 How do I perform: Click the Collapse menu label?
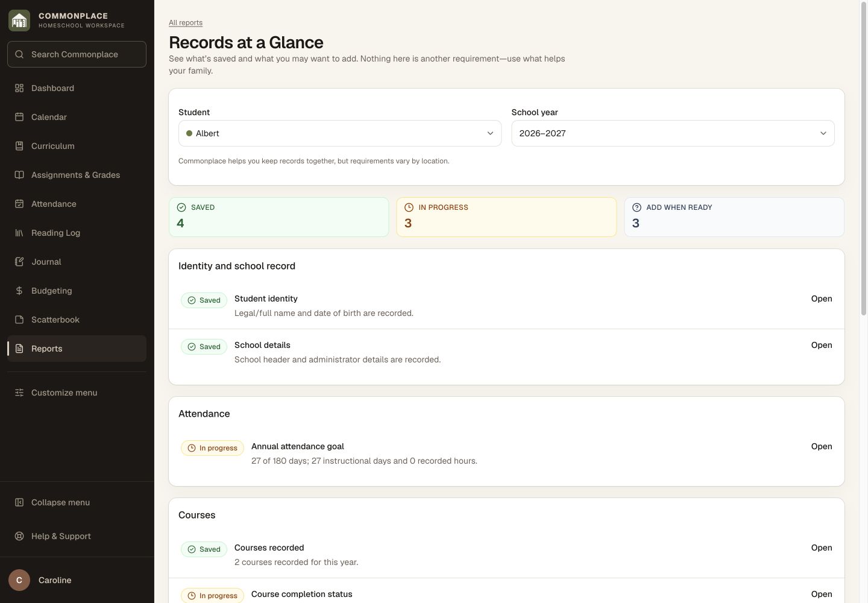tap(60, 502)
